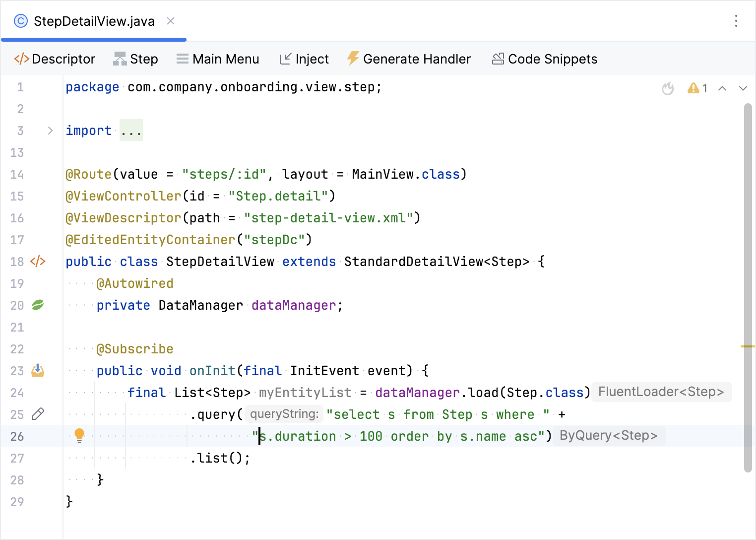This screenshot has width=756, height=540.
Task: Click the Spring bean gutter icon on line 20
Action: (x=38, y=305)
